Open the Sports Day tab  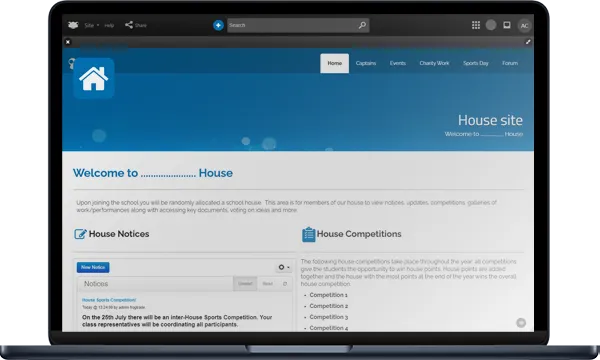[476, 63]
